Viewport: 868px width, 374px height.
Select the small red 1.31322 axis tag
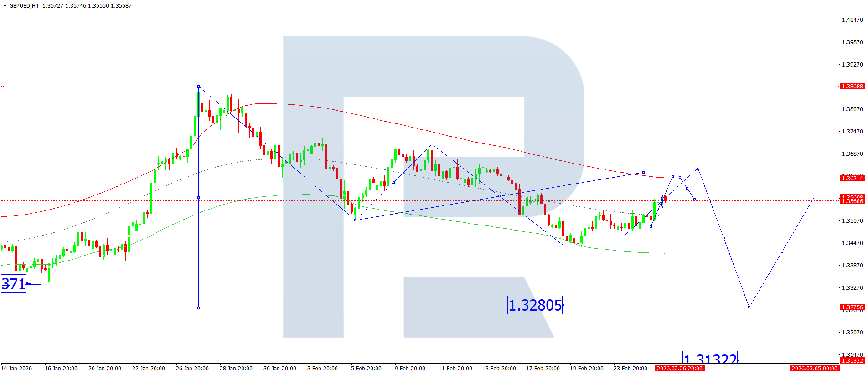coord(852,360)
